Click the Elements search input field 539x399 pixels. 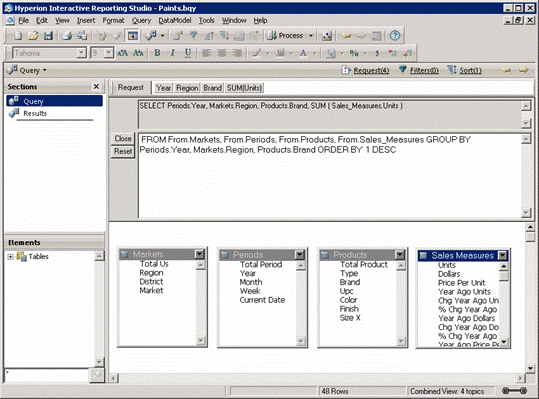tap(46, 375)
